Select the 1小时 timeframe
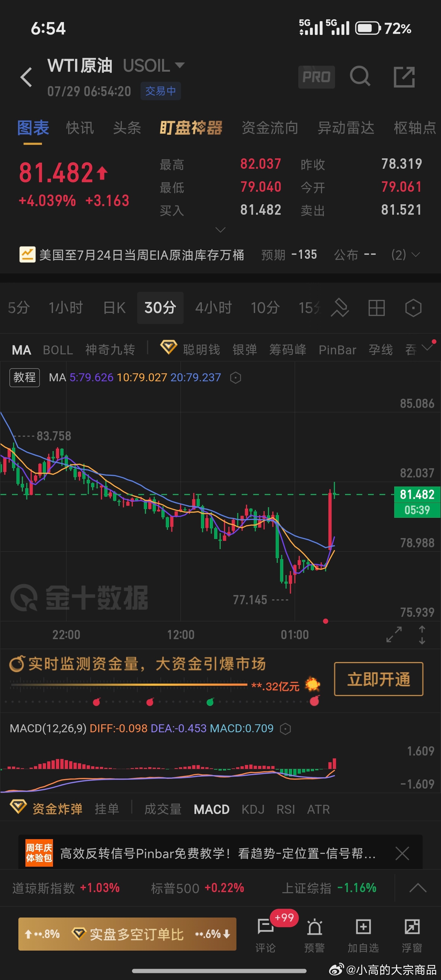This screenshot has width=441, height=980. click(x=66, y=307)
